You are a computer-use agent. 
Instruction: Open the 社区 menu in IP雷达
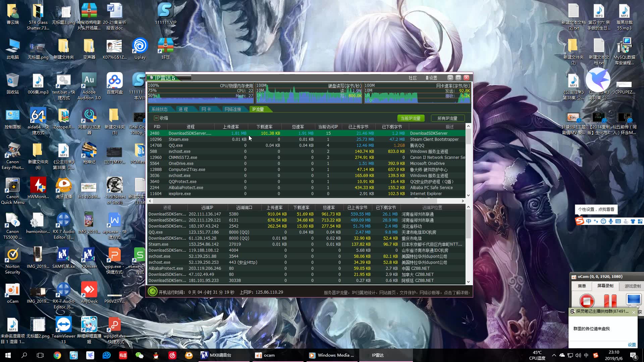tap(413, 78)
